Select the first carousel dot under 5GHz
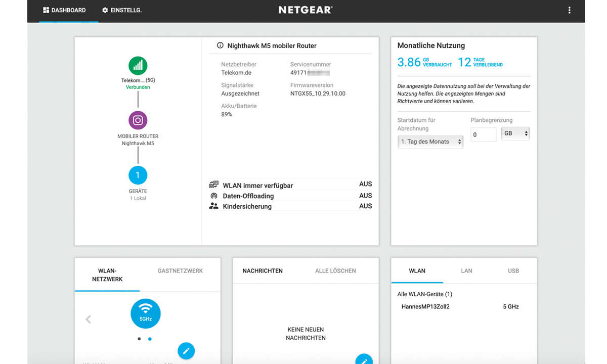 (x=139, y=339)
